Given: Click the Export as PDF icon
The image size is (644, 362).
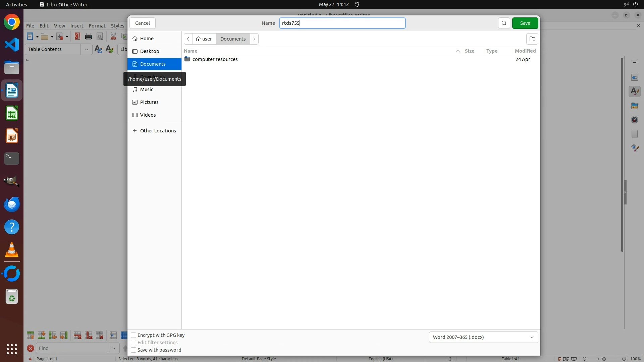Looking at the screenshot, I should (x=77, y=37).
